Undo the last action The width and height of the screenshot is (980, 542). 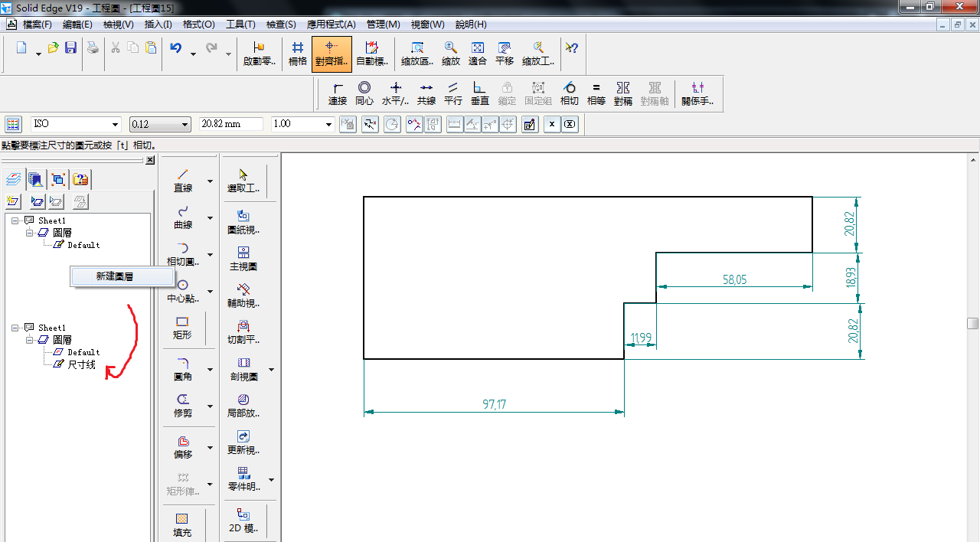click(176, 48)
